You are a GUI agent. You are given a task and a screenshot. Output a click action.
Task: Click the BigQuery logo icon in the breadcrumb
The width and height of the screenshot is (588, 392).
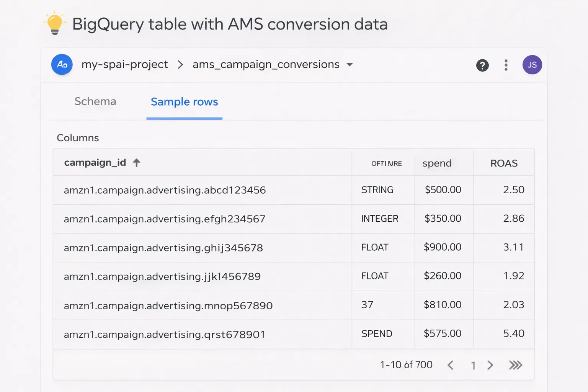tap(62, 65)
